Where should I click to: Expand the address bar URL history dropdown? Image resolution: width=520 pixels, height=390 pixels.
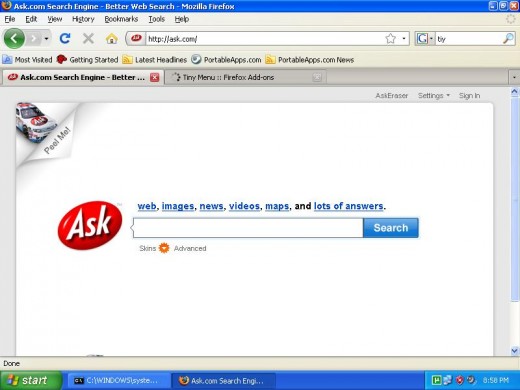404,39
